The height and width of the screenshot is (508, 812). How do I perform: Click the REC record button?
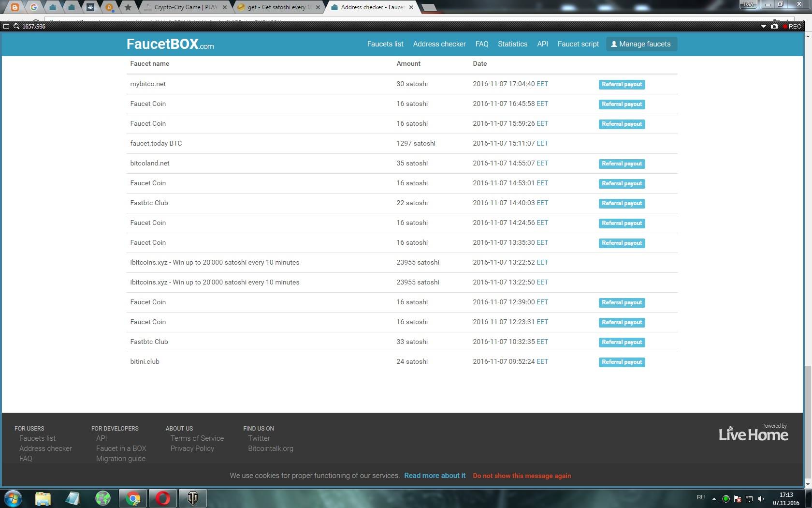[793, 26]
